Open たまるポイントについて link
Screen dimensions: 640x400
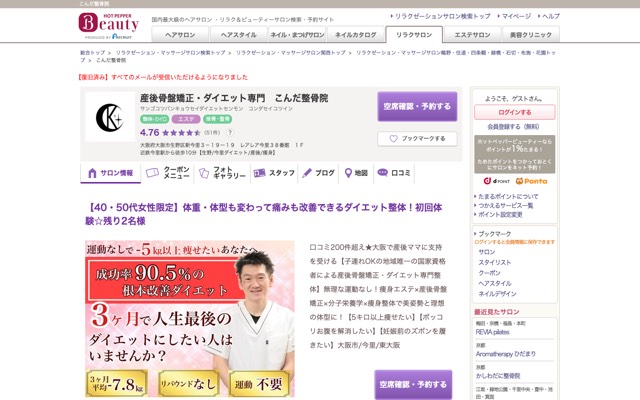[x=508, y=196]
